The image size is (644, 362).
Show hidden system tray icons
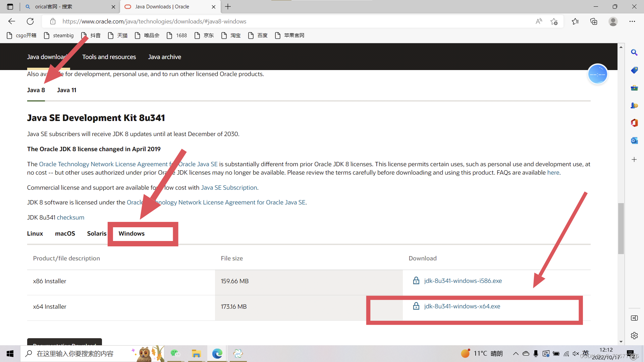[x=516, y=354]
